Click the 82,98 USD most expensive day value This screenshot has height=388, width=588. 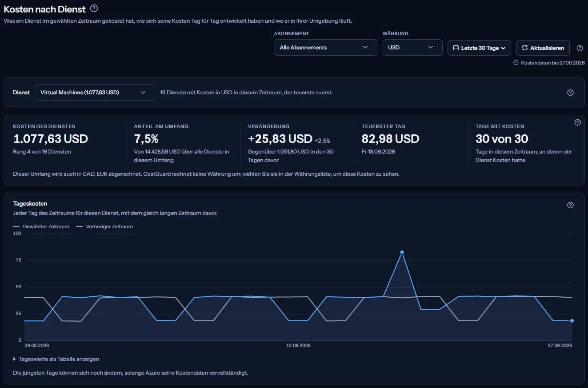pos(391,139)
